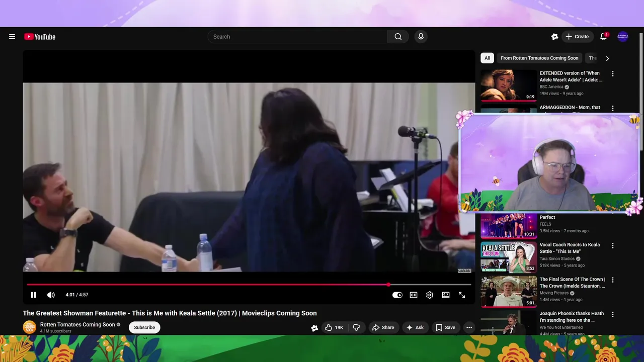This screenshot has height=362, width=644.
Task: Open the account avatar menu
Action: pyautogui.click(x=623, y=37)
